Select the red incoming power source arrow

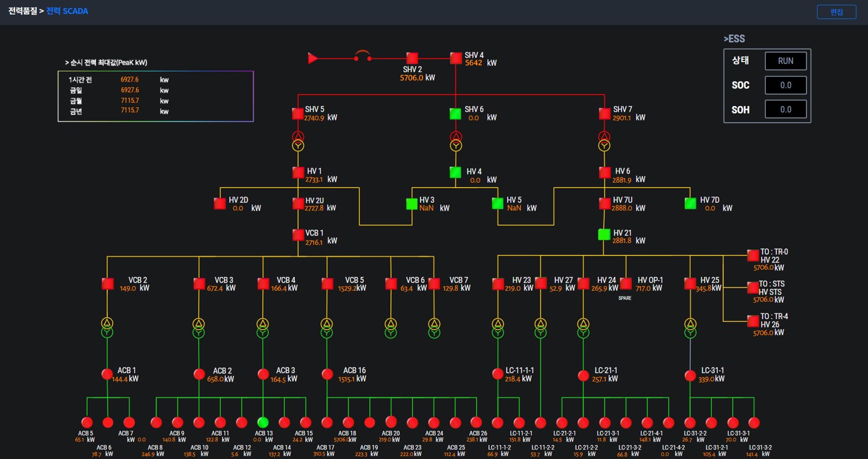(x=313, y=58)
